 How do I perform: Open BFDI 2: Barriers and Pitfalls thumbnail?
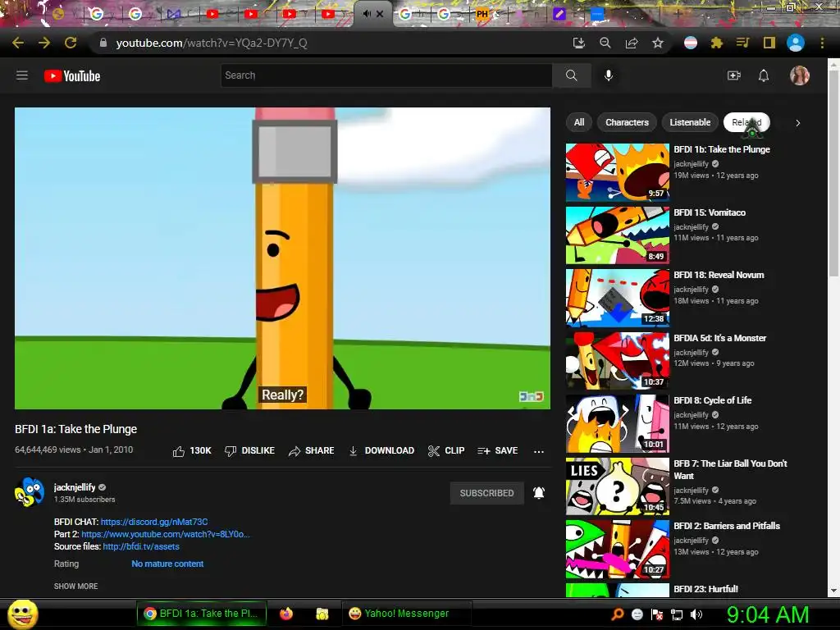(x=618, y=549)
